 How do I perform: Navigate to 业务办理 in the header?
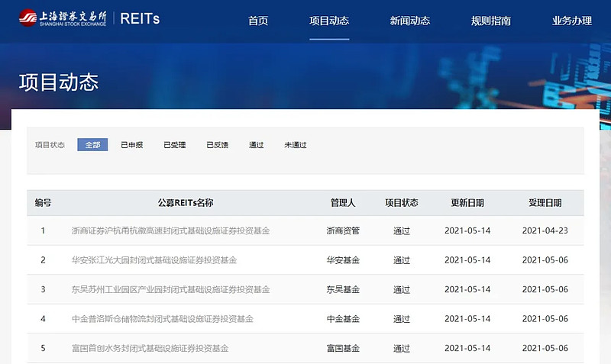coord(572,21)
